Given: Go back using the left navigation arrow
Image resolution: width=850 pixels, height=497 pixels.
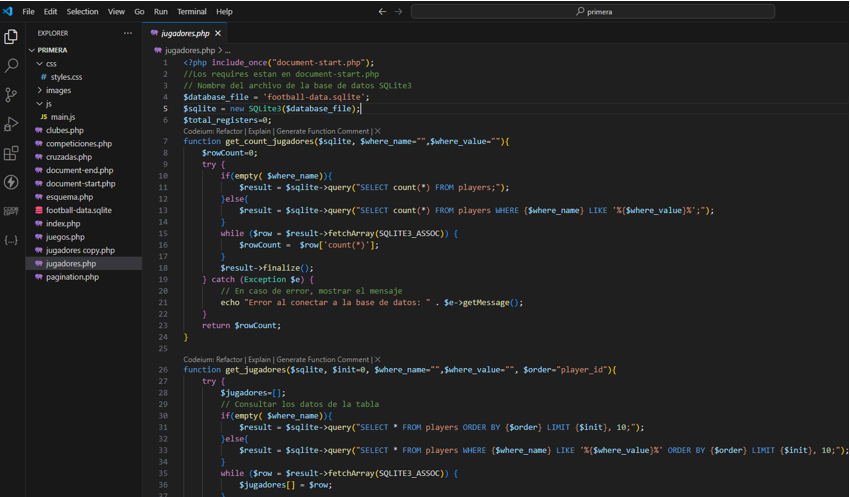Looking at the screenshot, I should [382, 12].
